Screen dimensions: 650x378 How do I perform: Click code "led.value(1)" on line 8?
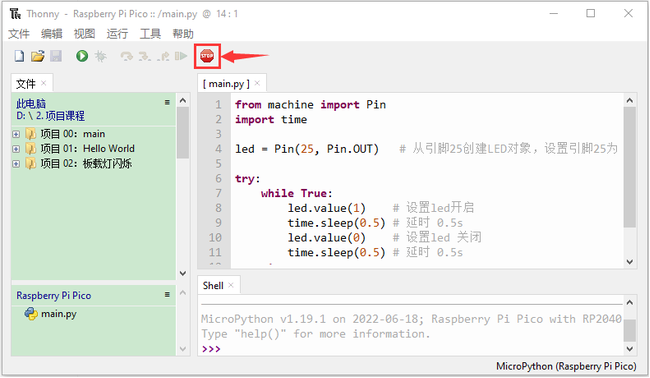coord(327,208)
